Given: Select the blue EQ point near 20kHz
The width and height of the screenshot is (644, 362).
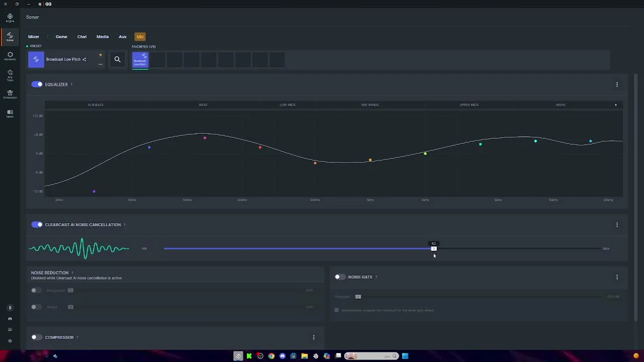Looking at the screenshot, I should 591,141.
